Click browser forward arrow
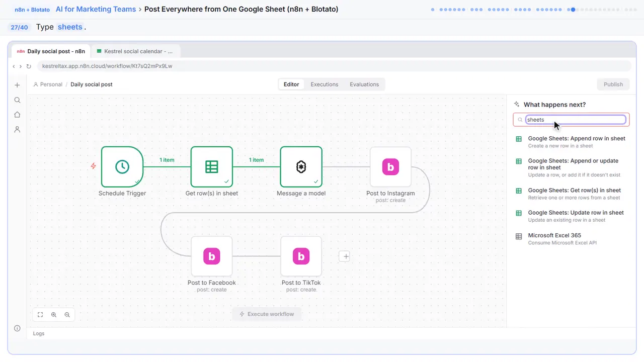644x362 pixels. tap(21, 66)
